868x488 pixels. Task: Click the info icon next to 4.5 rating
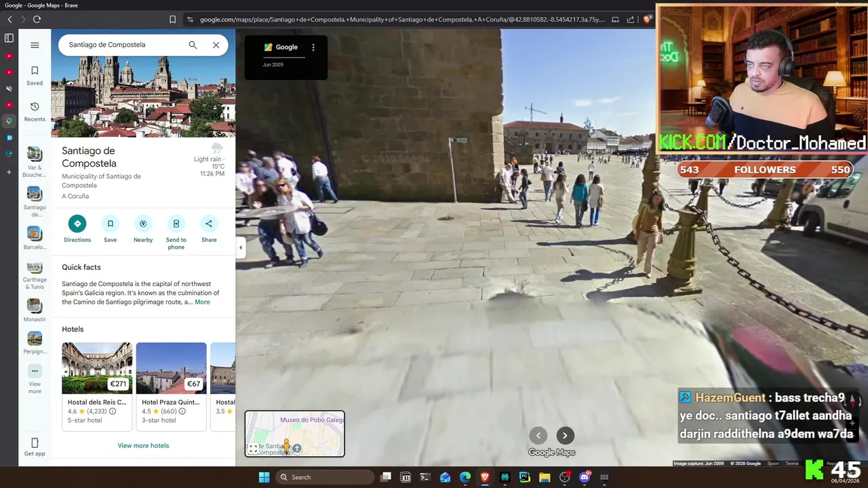pyautogui.click(x=182, y=411)
